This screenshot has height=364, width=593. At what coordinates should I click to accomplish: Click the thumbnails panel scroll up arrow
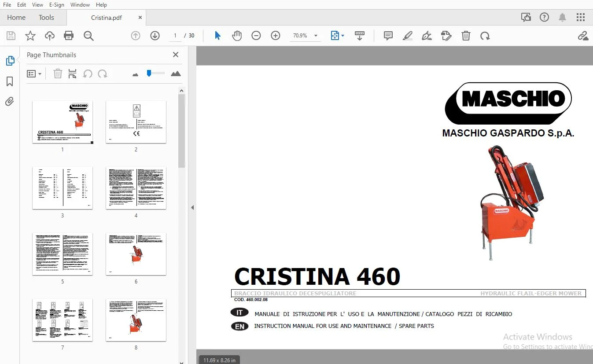tap(181, 90)
